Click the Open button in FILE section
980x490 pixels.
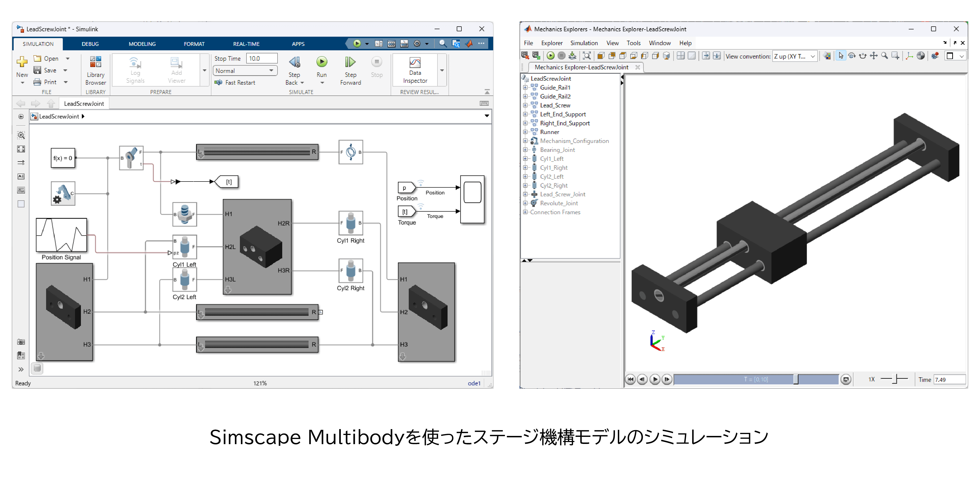[x=46, y=59]
